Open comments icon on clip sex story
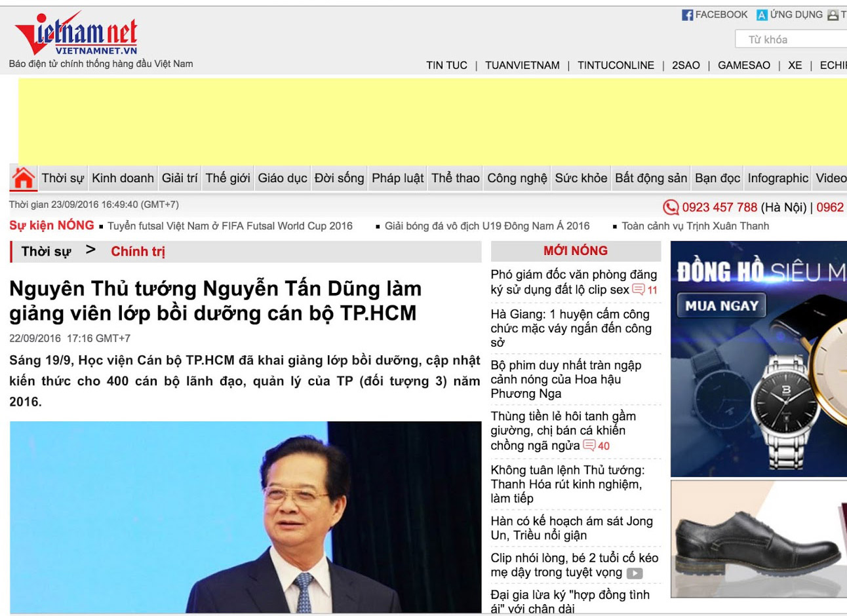Viewport: 847px width, 616px height. (x=639, y=290)
